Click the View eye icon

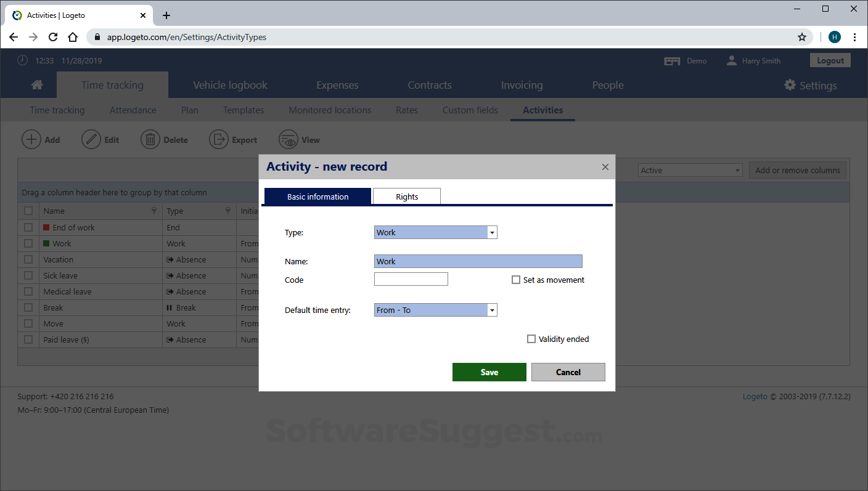[288, 139]
